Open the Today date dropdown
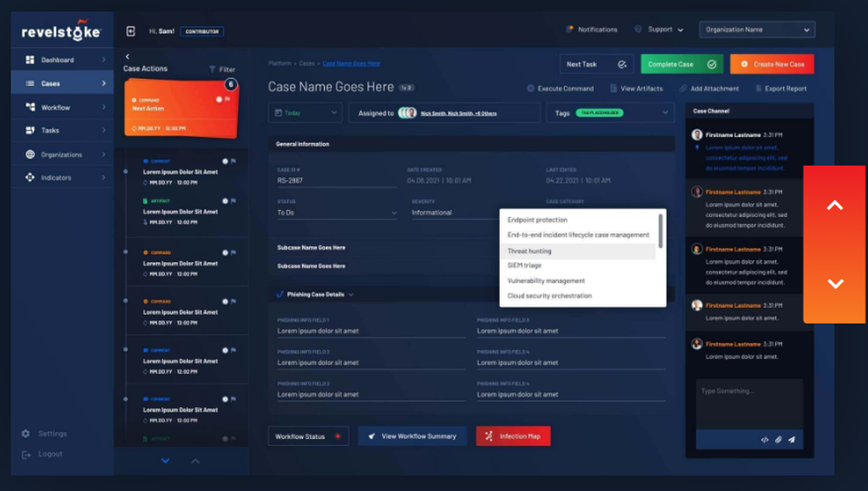This screenshot has width=868, height=491. click(306, 113)
